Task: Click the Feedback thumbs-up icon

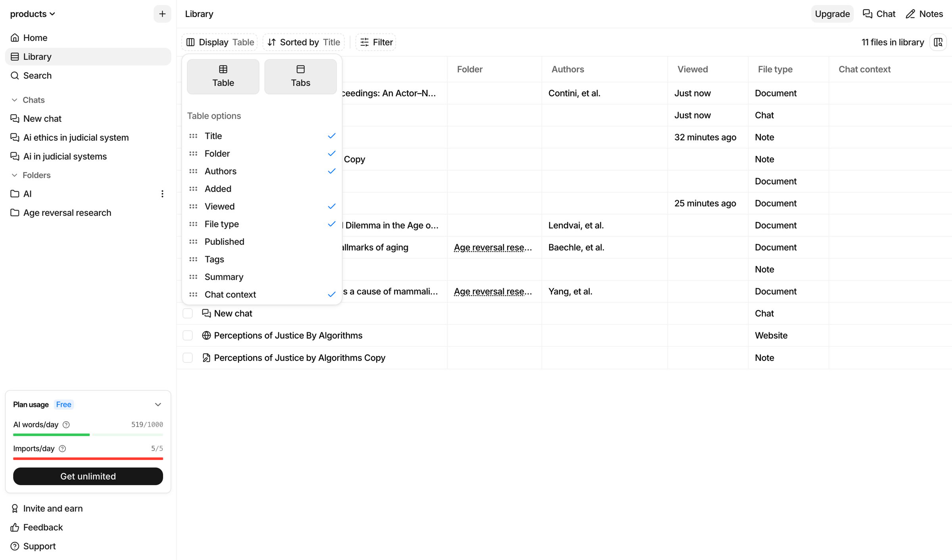Action: point(15,527)
